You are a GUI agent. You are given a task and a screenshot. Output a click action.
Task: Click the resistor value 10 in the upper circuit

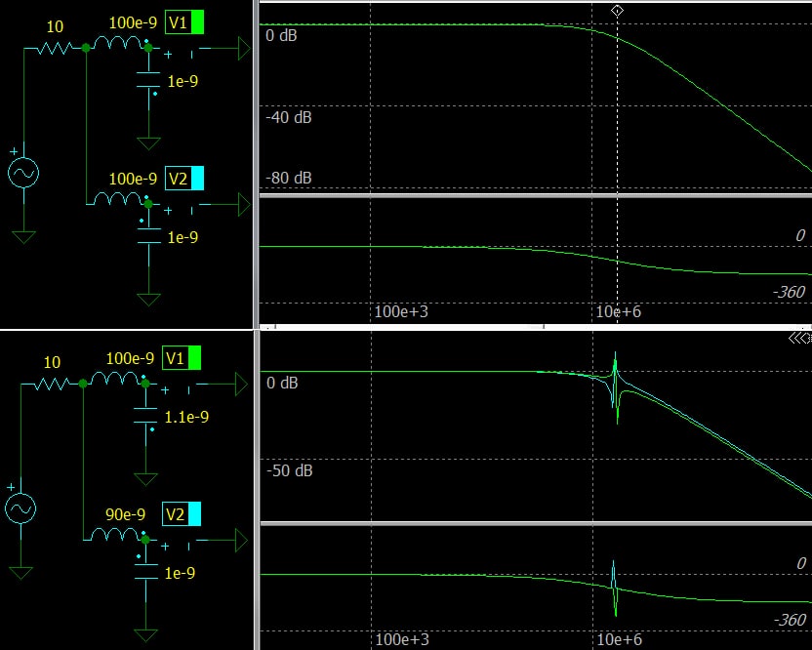[x=55, y=26]
